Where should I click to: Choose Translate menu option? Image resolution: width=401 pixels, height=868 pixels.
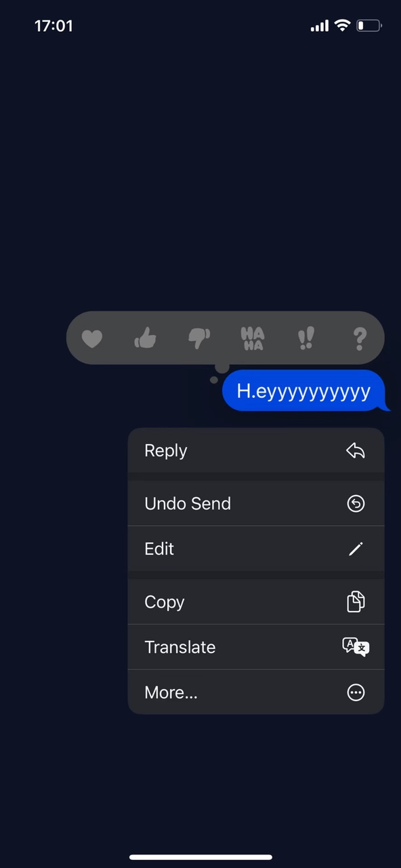256,647
